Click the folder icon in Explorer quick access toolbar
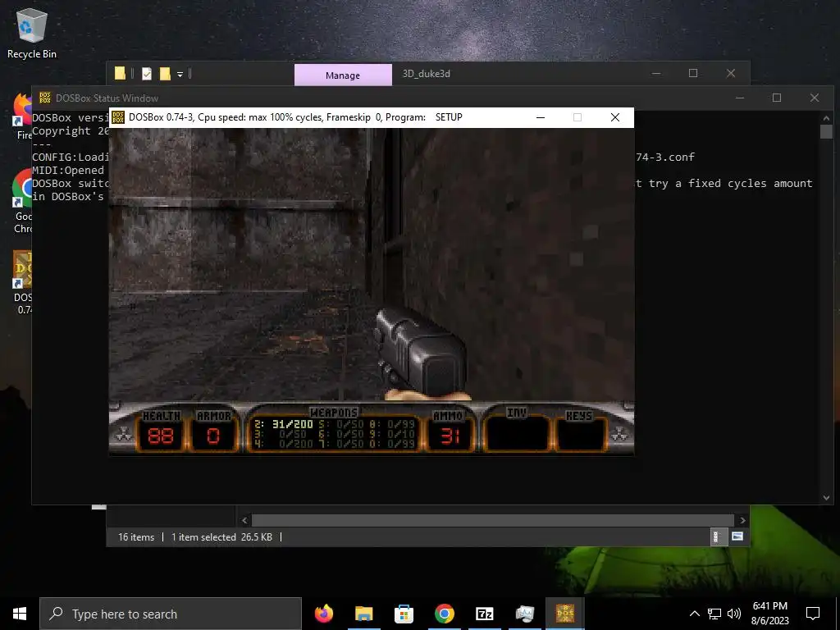Screen dimensions: 840x630 [120, 73]
